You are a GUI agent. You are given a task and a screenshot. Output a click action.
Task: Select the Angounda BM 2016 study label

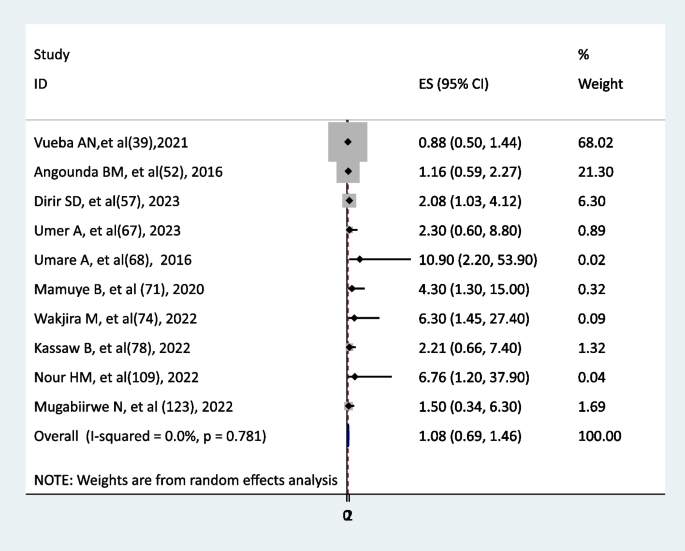[128, 172]
